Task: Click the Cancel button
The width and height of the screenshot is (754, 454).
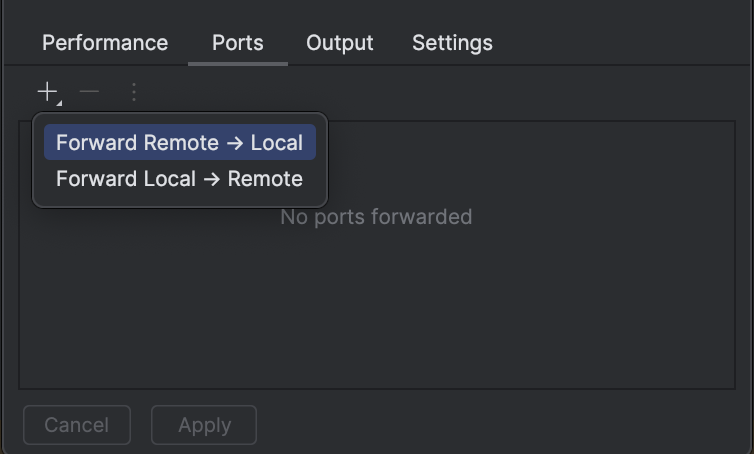Action: tap(77, 425)
